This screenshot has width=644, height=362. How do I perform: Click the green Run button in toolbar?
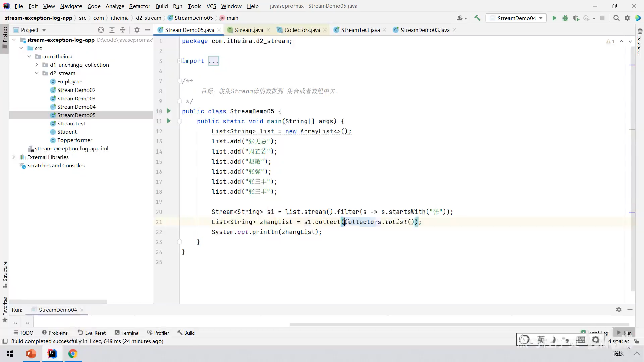554,18
